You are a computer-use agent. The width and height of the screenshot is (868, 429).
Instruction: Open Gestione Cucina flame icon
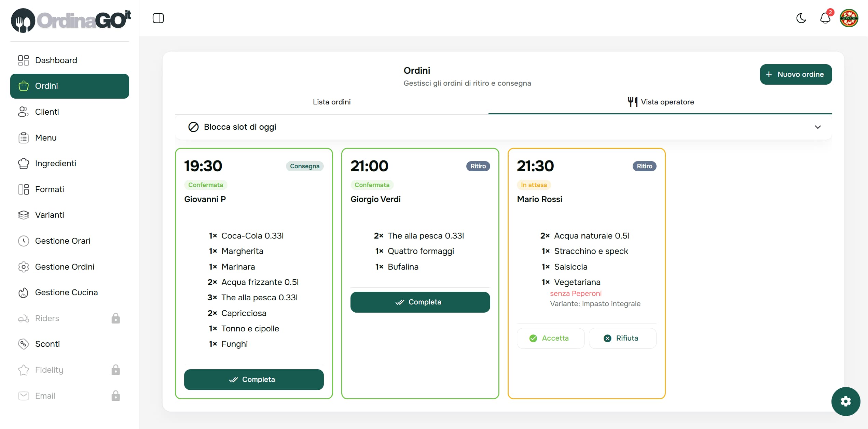click(23, 292)
